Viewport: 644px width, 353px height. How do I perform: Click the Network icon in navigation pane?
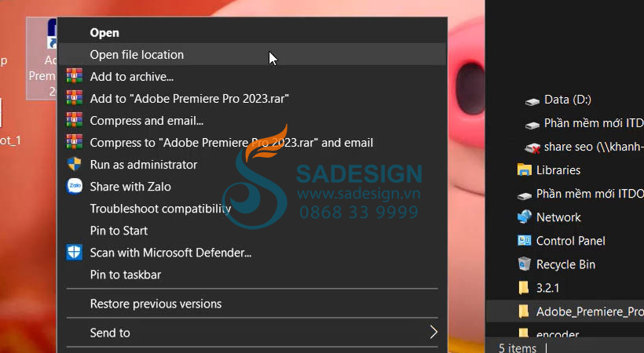coord(524,217)
